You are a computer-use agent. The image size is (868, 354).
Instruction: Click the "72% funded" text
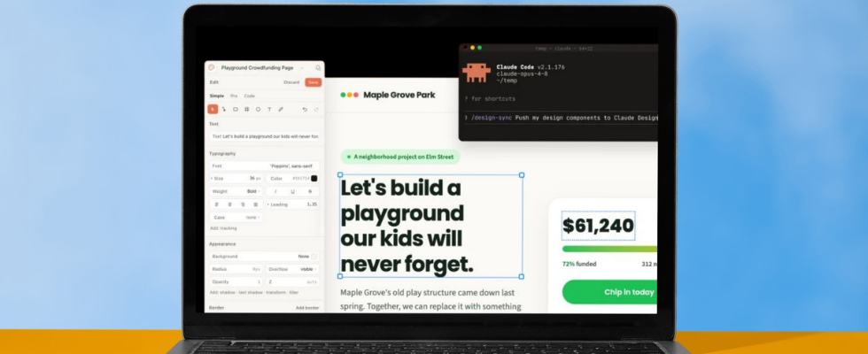pyautogui.click(x=579, y=265)
